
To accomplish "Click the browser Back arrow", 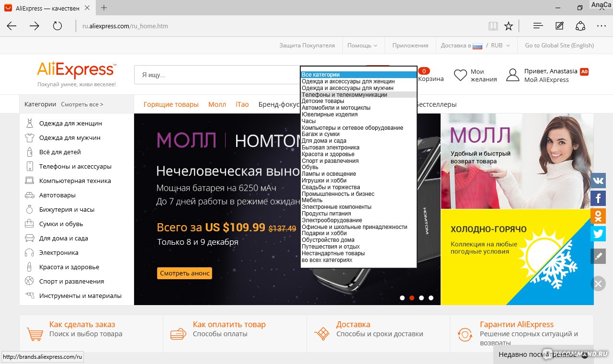I will coord(11,26).
